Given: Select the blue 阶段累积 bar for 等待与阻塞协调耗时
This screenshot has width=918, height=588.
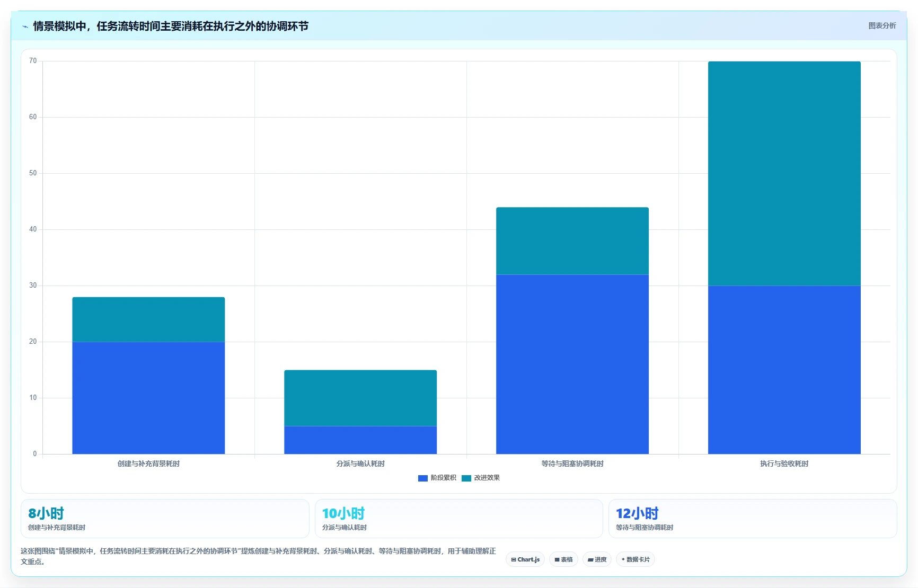Looking at the screenshot, I should point(572,364).
